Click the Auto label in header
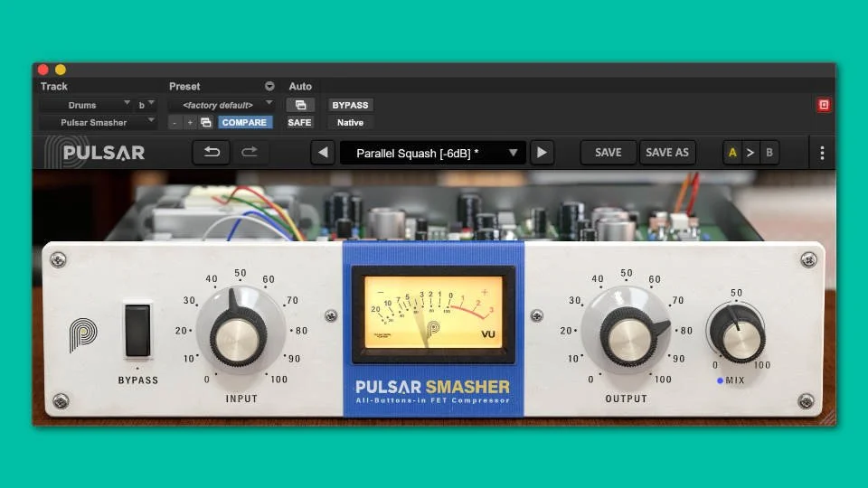The image size is (868, 488). 300,87
